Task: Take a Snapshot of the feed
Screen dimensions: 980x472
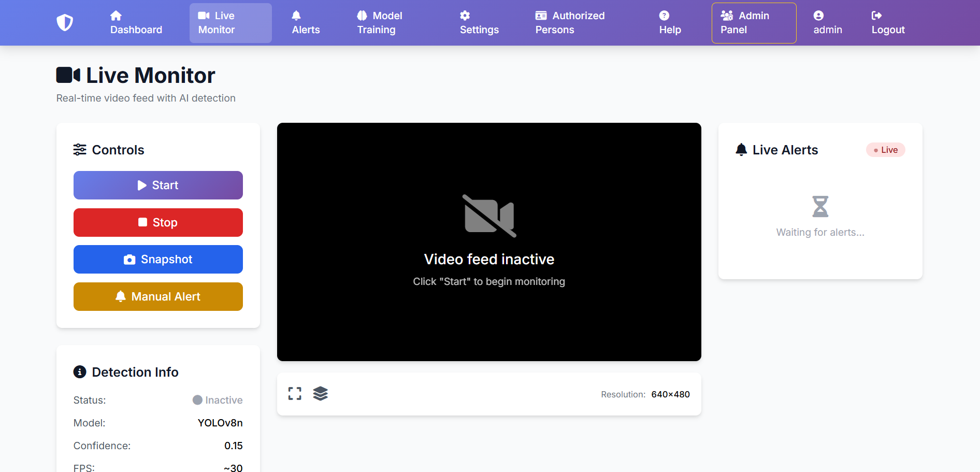Action: 158,260
